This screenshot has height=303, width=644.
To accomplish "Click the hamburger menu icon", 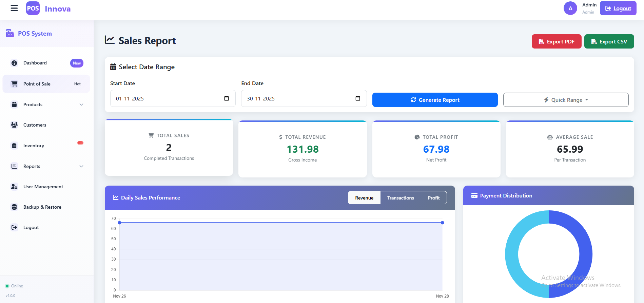I will tap(14, 8).
